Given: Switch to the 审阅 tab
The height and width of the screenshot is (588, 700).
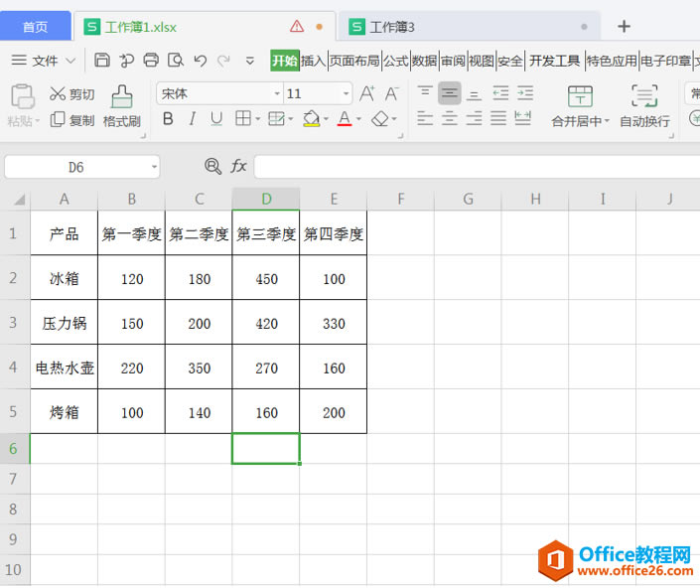Looking at the screenshot, I should [x=453, y=61].
